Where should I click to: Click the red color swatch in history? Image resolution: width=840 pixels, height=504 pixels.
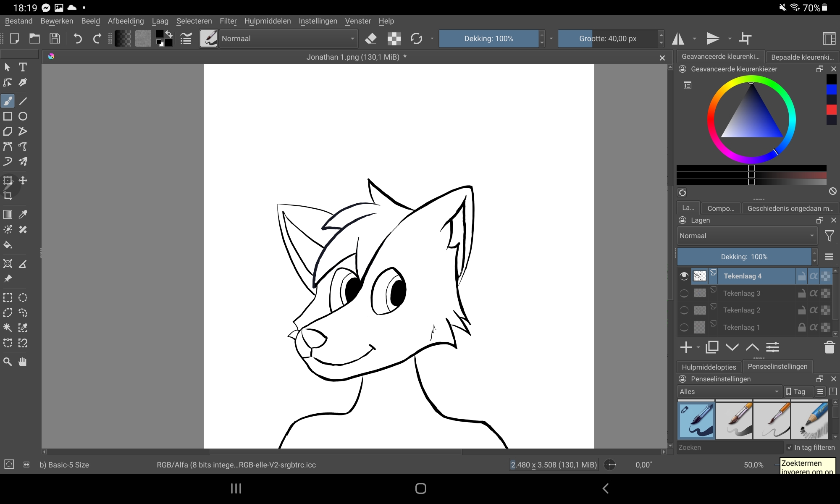pos(831,110)
